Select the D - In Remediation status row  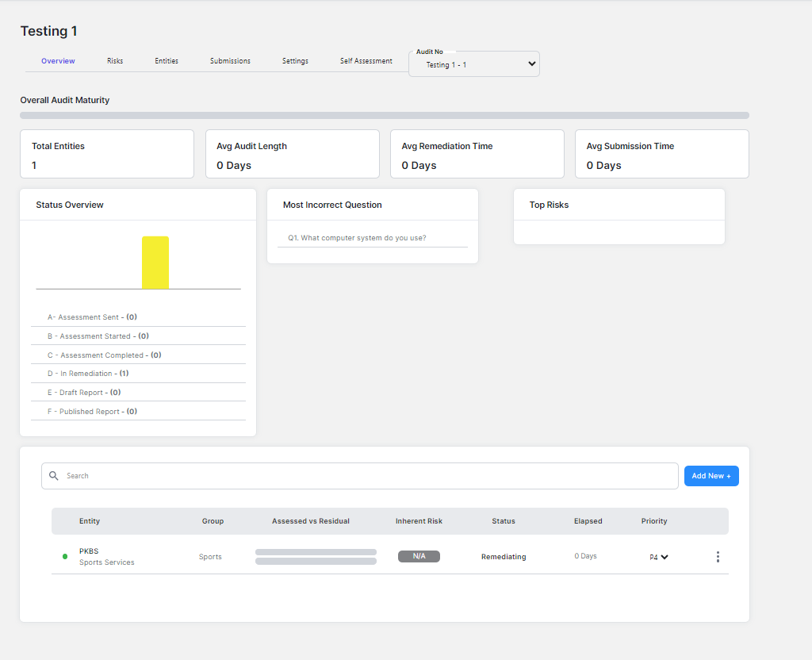tap(138, 374)
